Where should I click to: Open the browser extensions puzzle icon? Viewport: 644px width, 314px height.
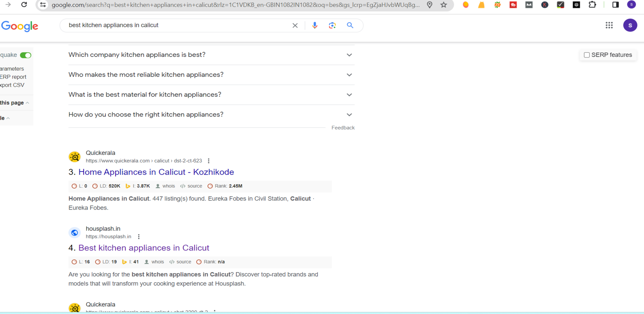(x=592, y=5)
